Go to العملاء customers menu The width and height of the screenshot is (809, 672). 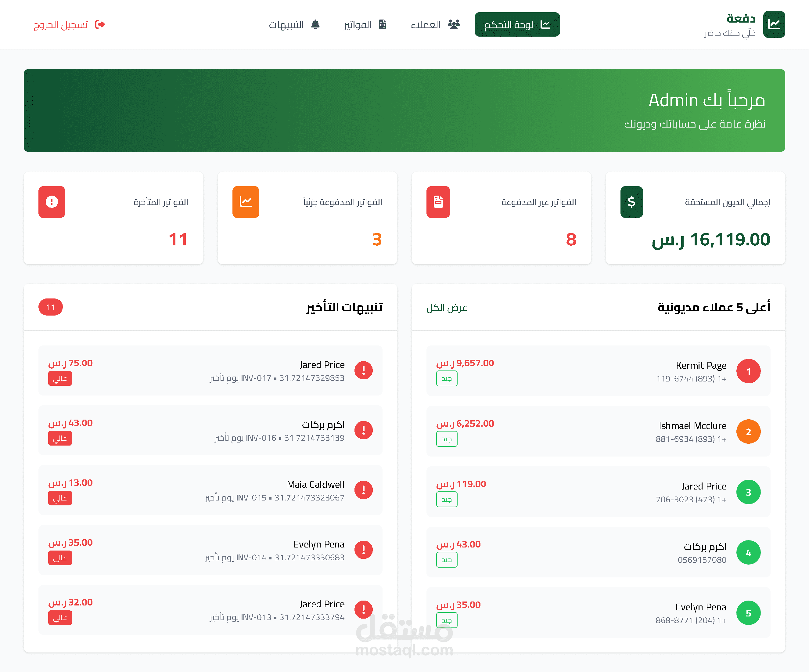coord(435,25)
